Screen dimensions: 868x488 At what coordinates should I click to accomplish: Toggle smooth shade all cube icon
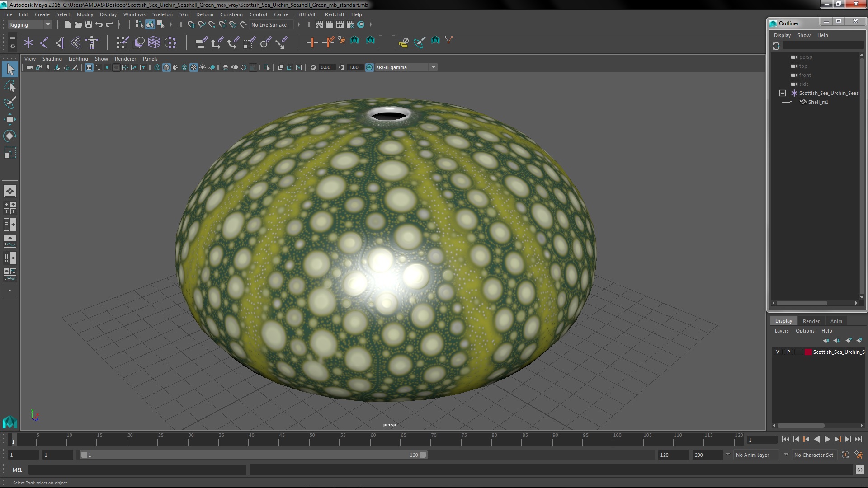(x=166, y=67)
